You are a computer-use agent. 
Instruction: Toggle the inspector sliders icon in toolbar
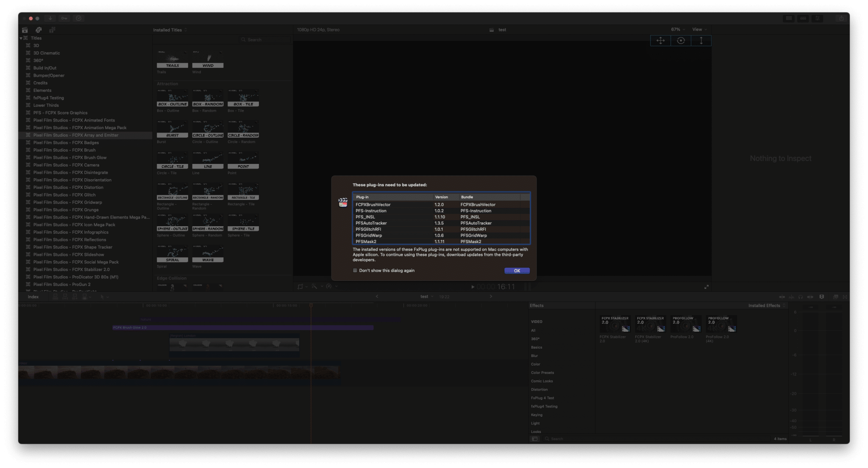click(x=818, y=18)
